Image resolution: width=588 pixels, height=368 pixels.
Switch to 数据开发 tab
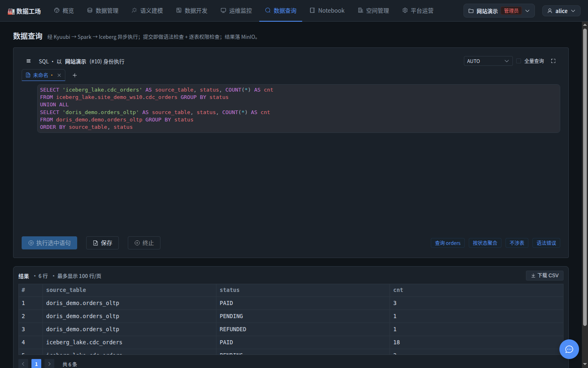[192, 11]
